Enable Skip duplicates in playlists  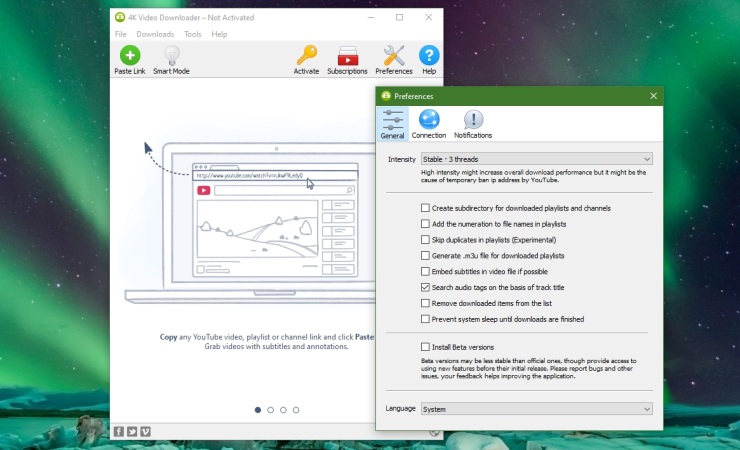[425, 240]
